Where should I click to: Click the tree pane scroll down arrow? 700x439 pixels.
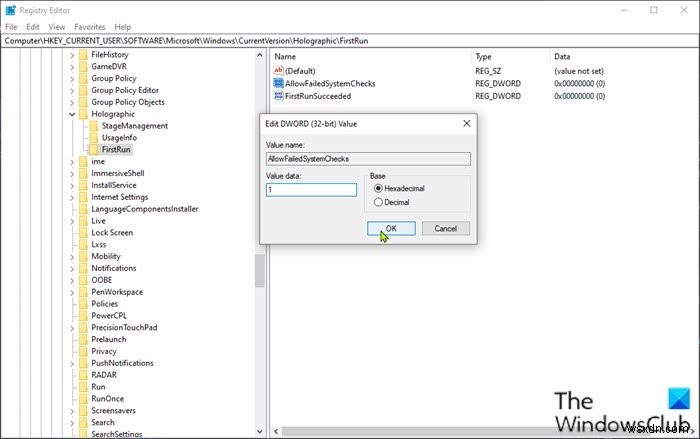click(x=260, y=431)
